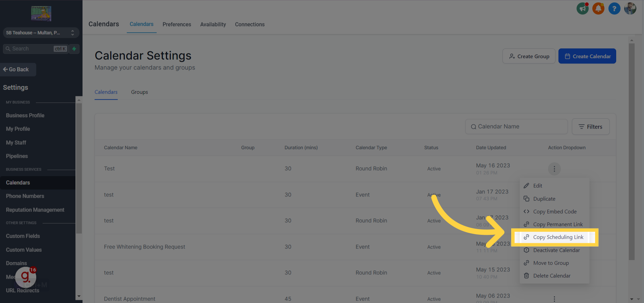Click the link icon beside Copy Scheduling Link
The image size is (644, 303).
pyautogui.click(x=527, y=237)
